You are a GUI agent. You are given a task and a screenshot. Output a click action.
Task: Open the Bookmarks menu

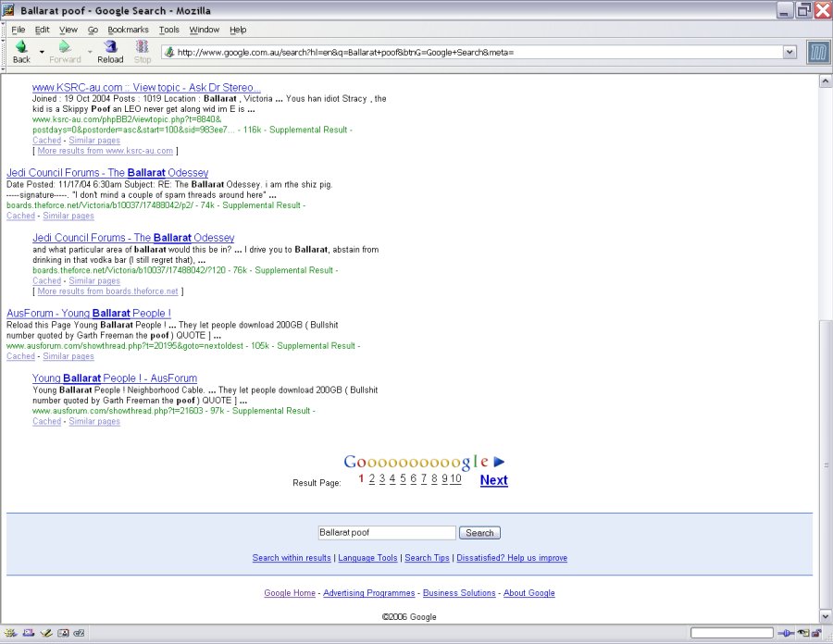click(x=128, y=30)
